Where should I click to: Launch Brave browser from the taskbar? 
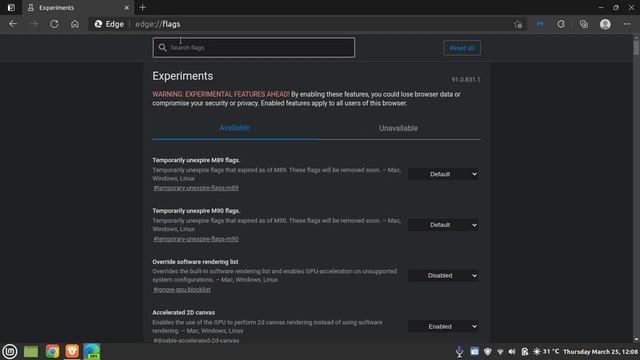point(72,351)
